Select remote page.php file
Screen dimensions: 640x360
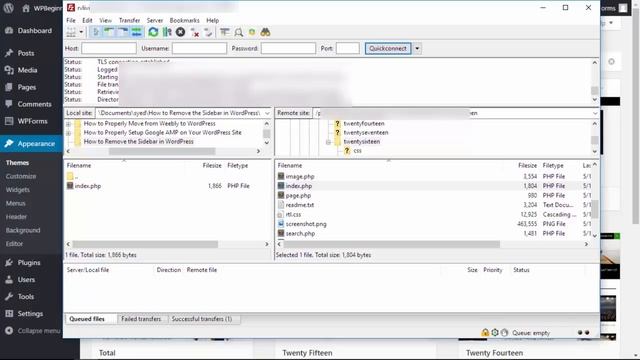(x=298, y=196)
